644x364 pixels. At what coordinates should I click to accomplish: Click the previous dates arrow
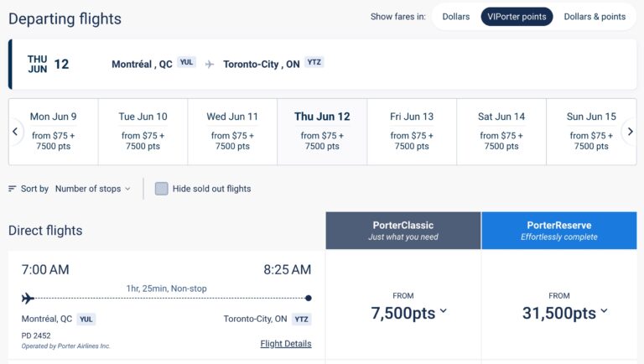tap(15, 132)
